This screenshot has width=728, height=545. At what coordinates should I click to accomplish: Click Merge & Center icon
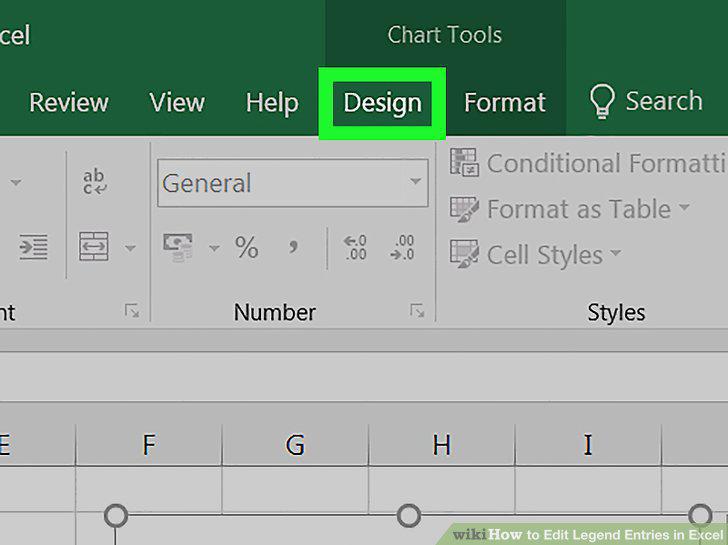tap(94, 247)
